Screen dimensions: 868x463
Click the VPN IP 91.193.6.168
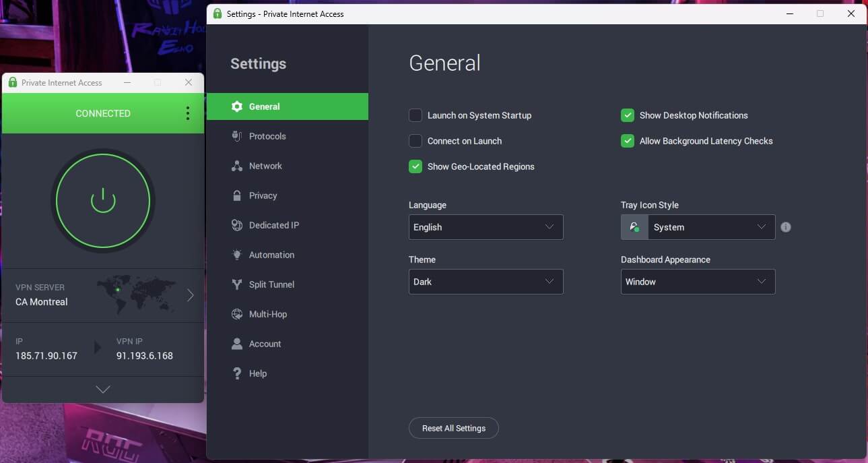pyautogui.click(x=145, y=356)
